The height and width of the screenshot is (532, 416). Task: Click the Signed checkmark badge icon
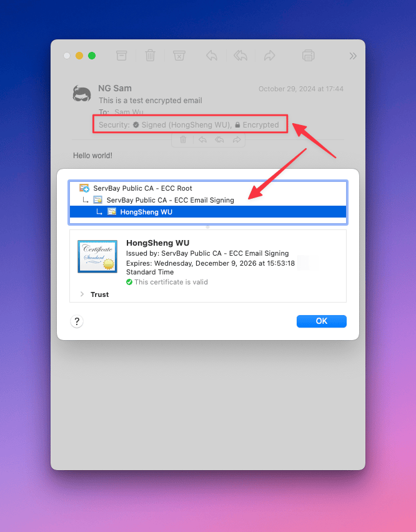coord(136,125)
